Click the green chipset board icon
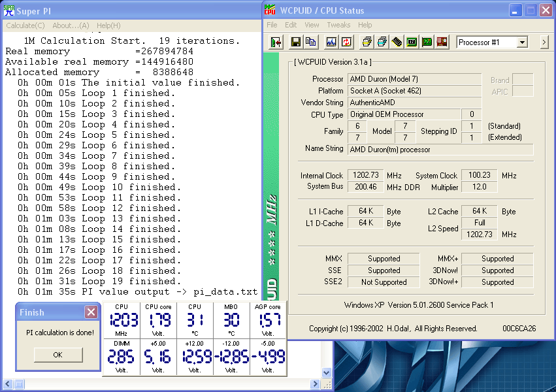 pos(427,42)
